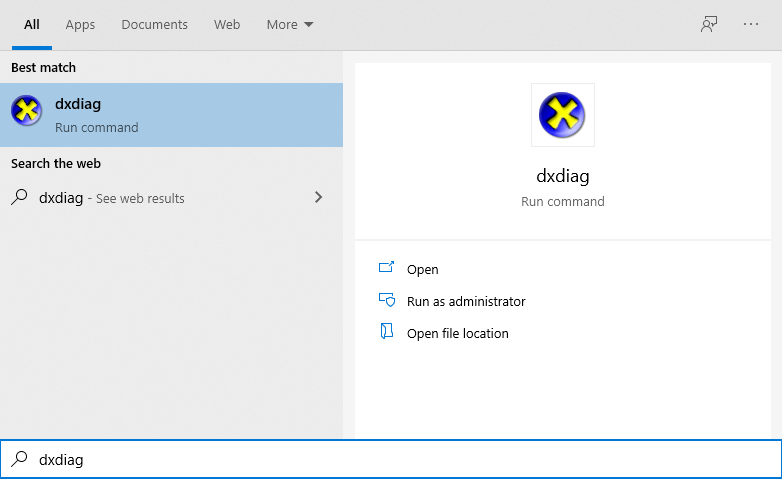Screen dimensions: 782x479
Task: Click the dxdiag icon in Best match
Action: coord(27,112)
